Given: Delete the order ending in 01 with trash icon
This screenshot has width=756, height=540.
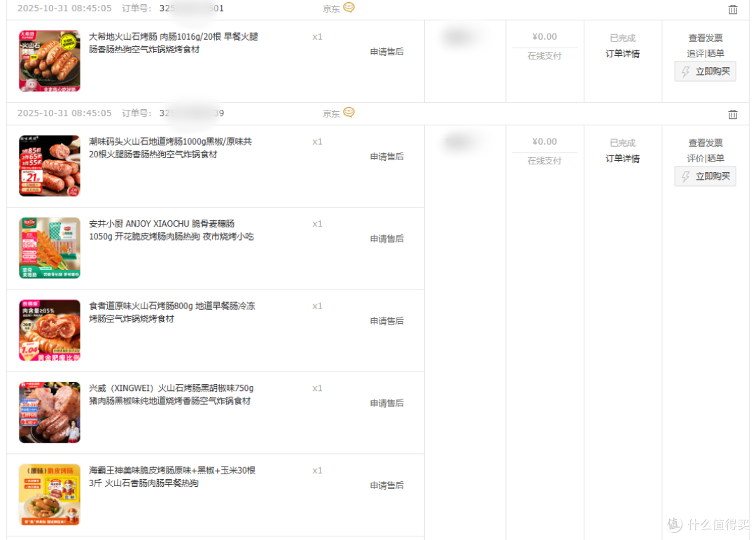Looking at the screenshot, I should pos(732,9).
